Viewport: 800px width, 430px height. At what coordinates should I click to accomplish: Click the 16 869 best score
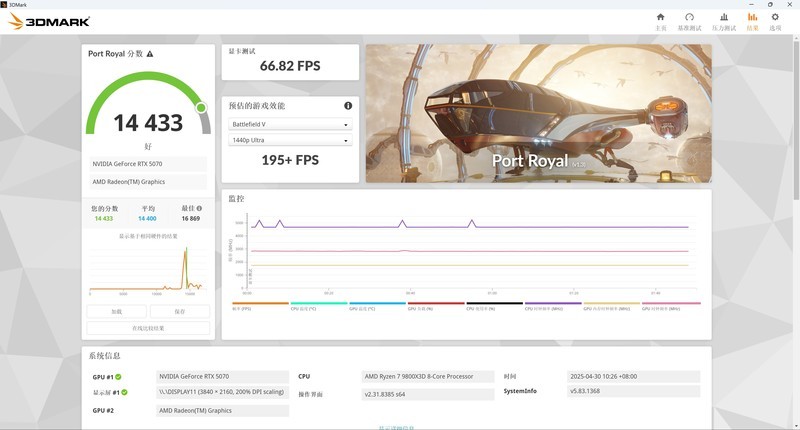(x=191, y=218)
